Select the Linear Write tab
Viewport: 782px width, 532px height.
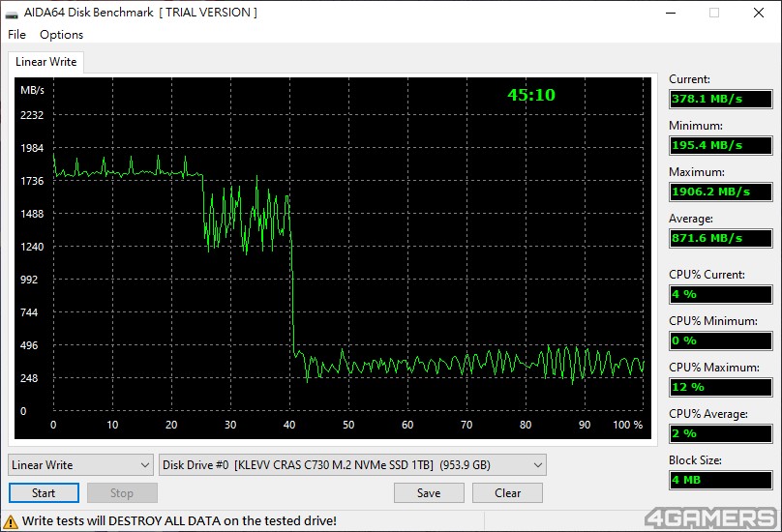(x=45, y=62)
